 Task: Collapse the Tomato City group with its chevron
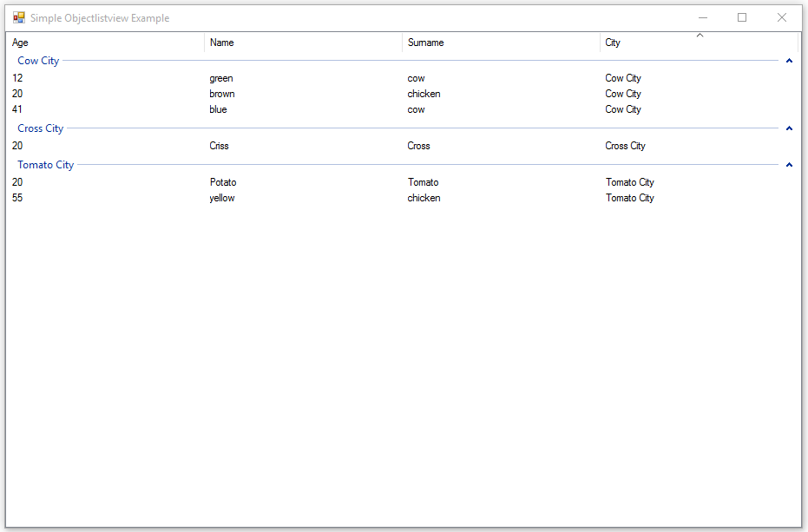789,165
